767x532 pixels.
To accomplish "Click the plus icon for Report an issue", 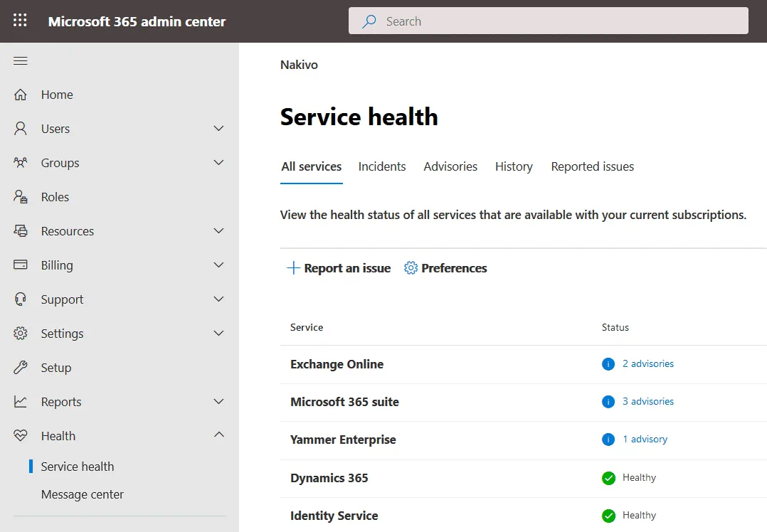I will 293,268.
